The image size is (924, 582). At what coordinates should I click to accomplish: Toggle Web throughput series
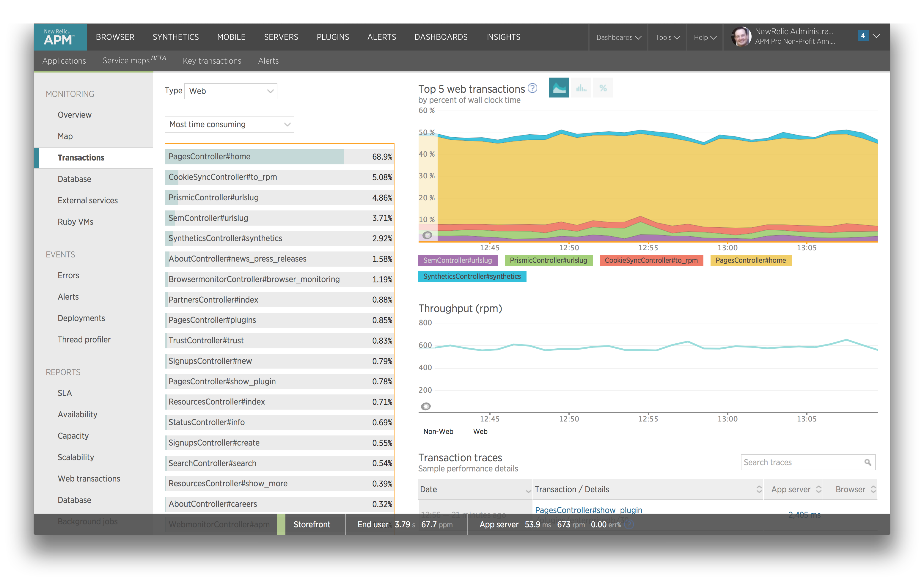pos(480,431)
